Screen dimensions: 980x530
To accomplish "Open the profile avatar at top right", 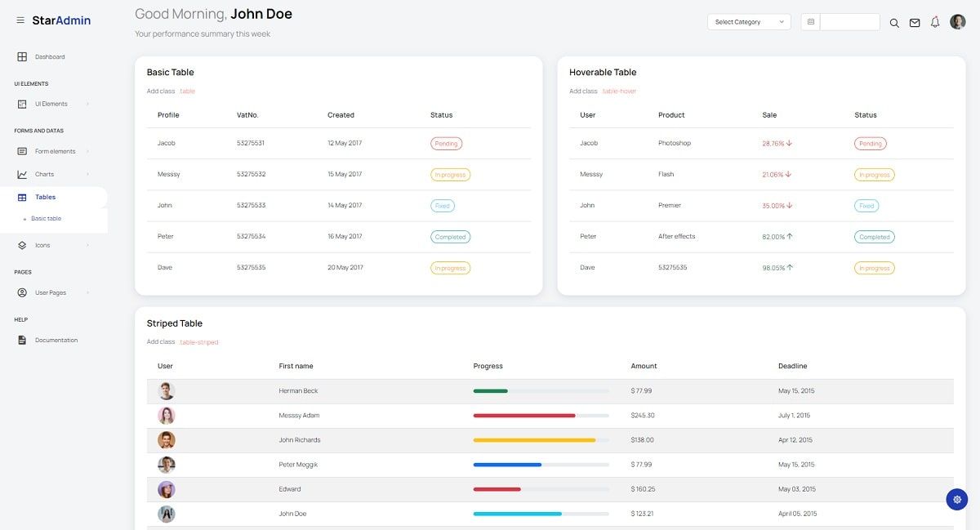I will click(957, 21).
